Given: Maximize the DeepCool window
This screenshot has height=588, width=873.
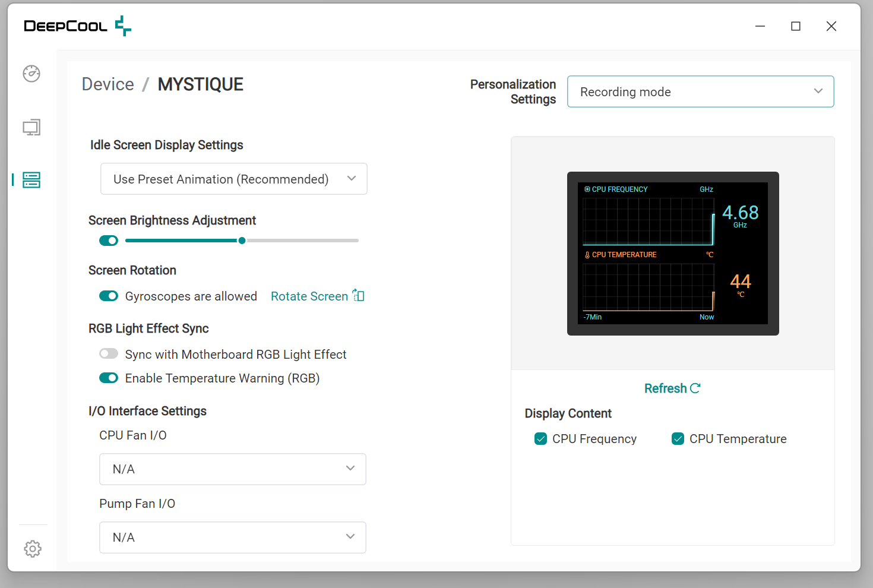Looking at the screenshot, I should coord(796,26).
